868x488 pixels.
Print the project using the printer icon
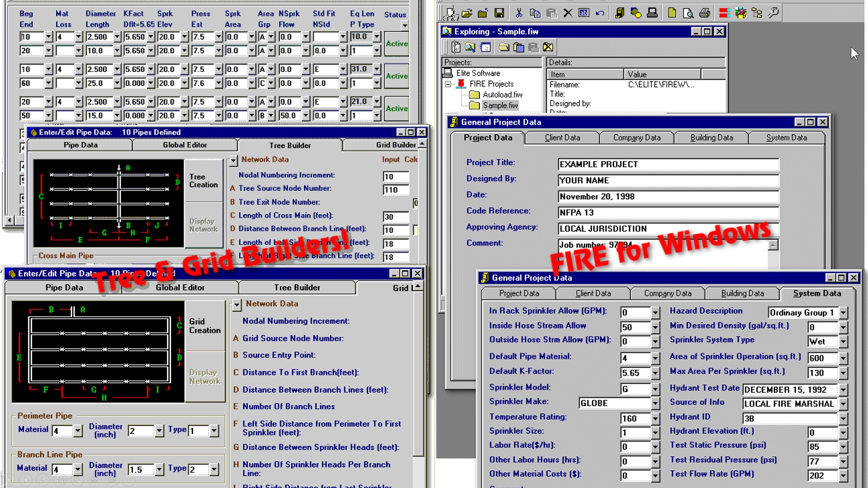(x=704, y=13)
